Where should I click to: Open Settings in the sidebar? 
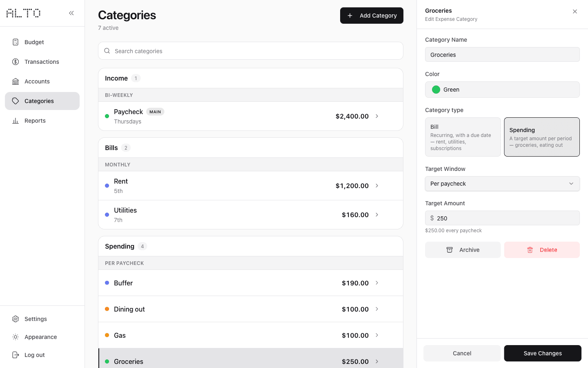coord(42,319)
